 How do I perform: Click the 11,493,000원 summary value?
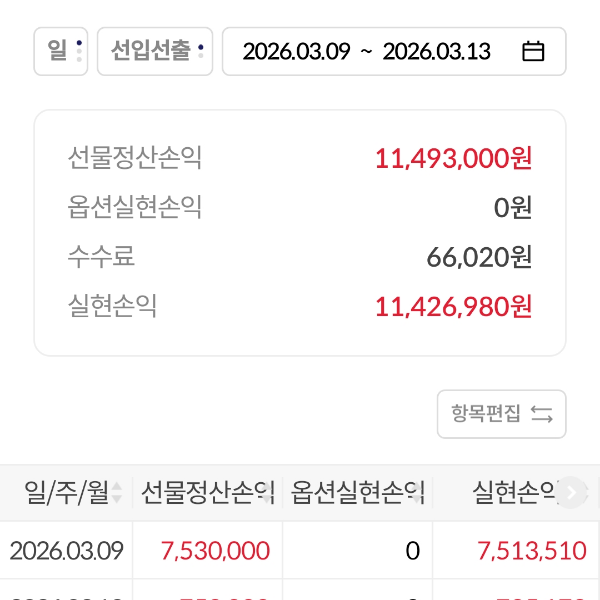[x=453, y=158]
